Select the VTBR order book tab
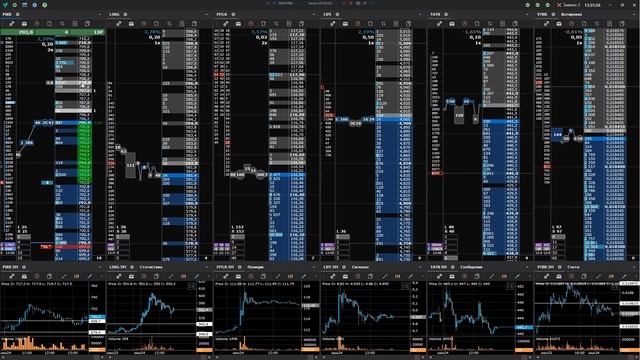This screenshot has width=640, height=360. [x=542, y=14]
